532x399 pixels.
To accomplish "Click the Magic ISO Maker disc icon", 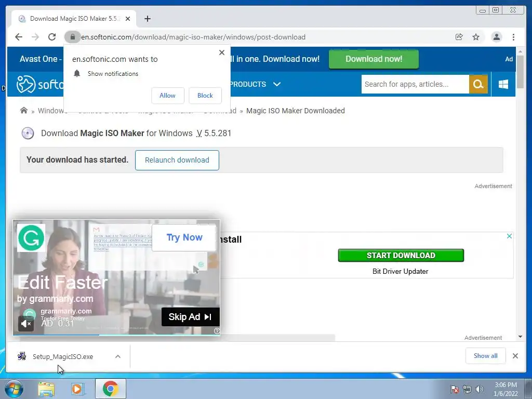I will [x=28, y=134].
